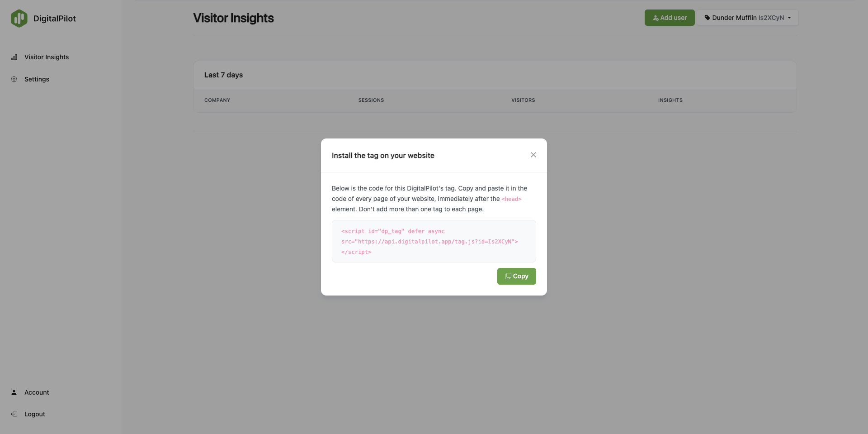Click the Last 7 days heading
This screenshot has height=434, width=868.
point(223,75)
